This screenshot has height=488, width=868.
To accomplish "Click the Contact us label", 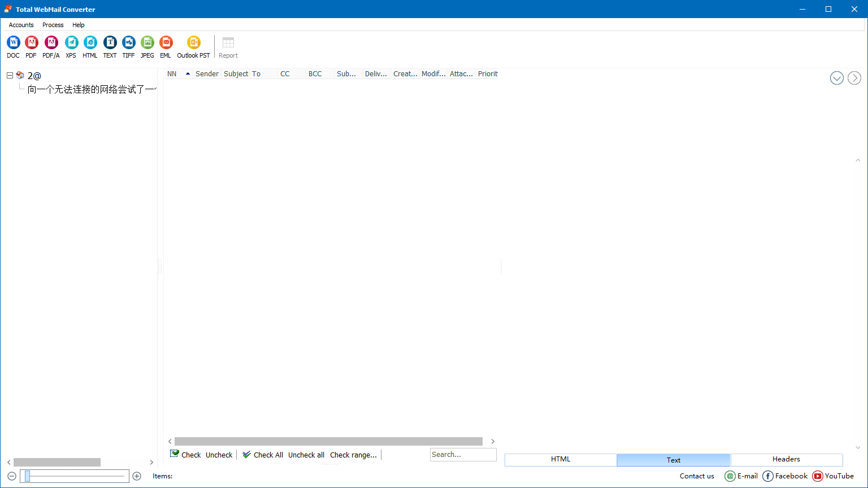I will (x=697, y=476).
